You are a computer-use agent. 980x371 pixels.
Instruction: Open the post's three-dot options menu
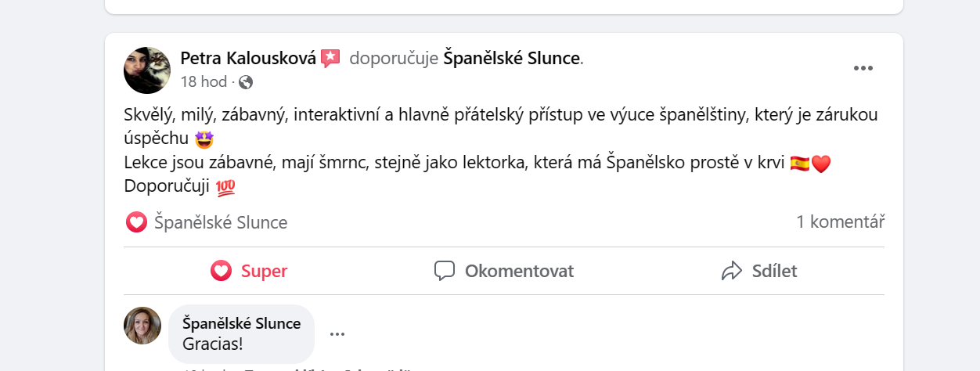coord(863,68)
